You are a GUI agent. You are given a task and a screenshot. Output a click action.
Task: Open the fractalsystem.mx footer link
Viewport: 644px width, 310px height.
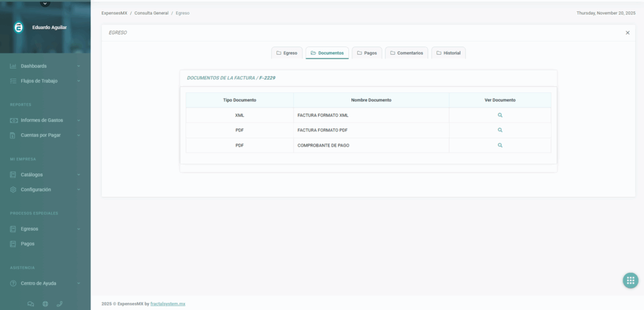[168, 304]
